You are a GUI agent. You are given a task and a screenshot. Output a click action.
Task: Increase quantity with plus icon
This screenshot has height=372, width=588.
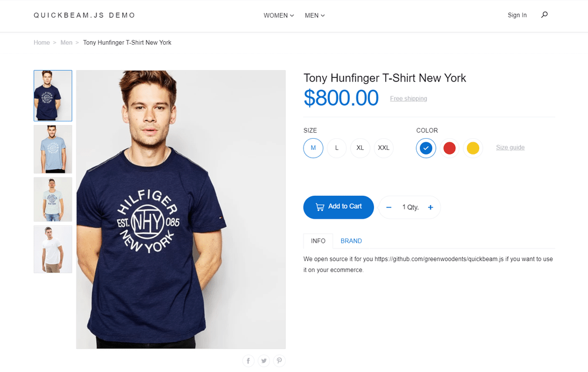point(430,207)
